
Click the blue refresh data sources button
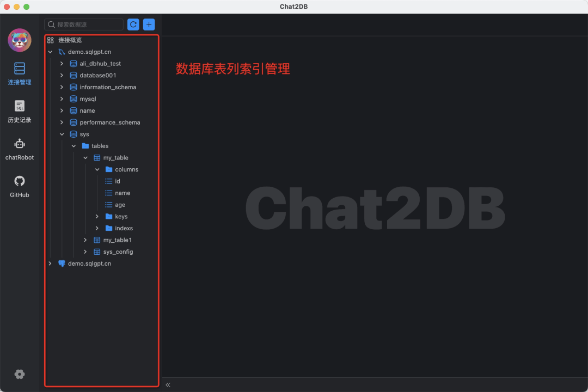133,24
